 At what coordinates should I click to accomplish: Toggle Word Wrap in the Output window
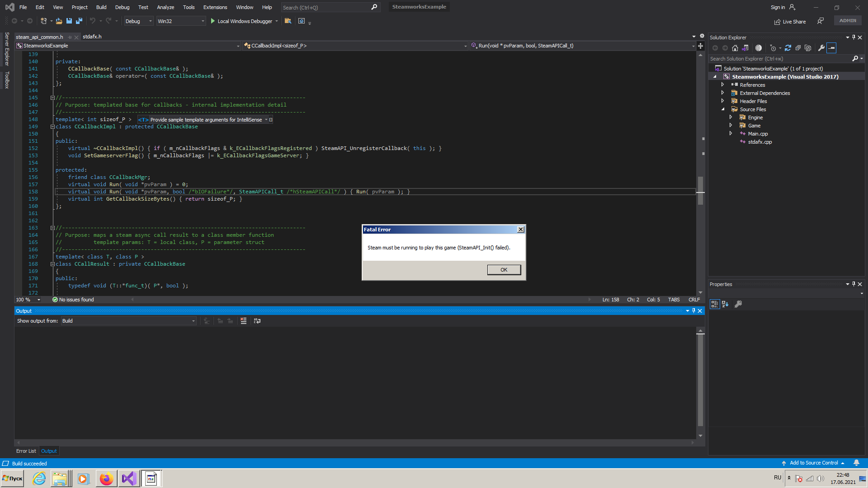pyautogui.click(x=257, y=321)
